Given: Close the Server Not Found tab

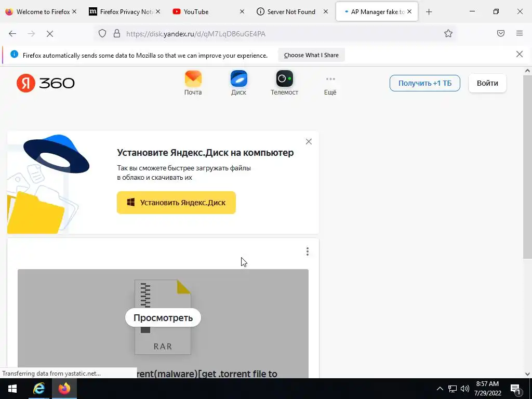Looking at the screenshot, I should (x=326, y=11).
